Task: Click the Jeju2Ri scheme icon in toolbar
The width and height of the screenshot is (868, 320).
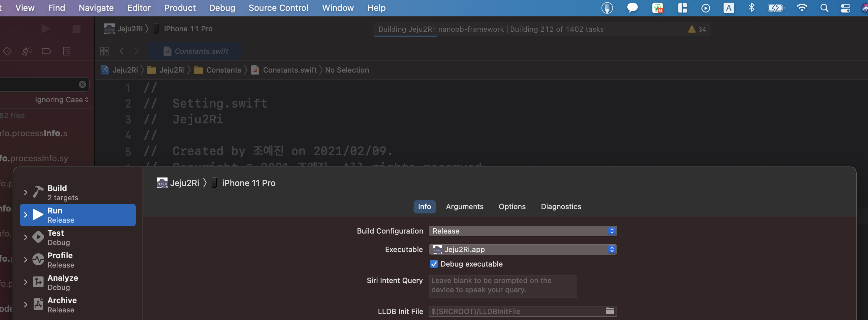Action: (109, 29)
